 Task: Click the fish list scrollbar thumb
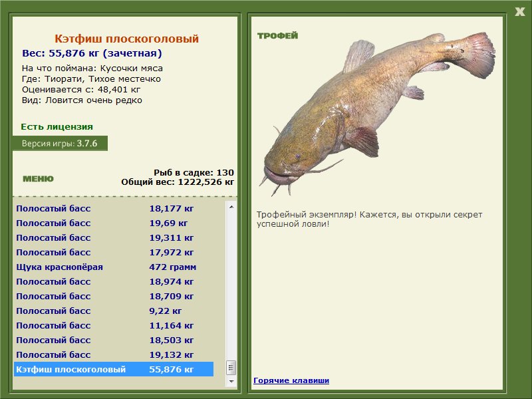(231, 368)
